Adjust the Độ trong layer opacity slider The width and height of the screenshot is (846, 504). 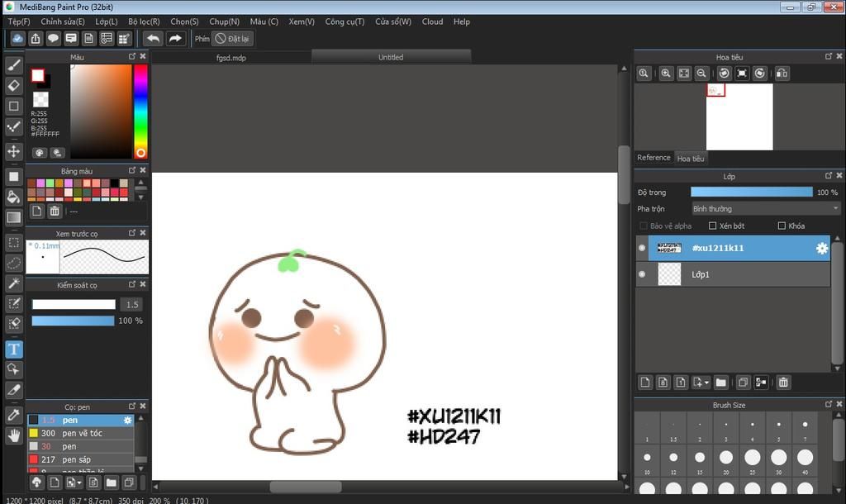pyautogui.click(x=752, y=193)
